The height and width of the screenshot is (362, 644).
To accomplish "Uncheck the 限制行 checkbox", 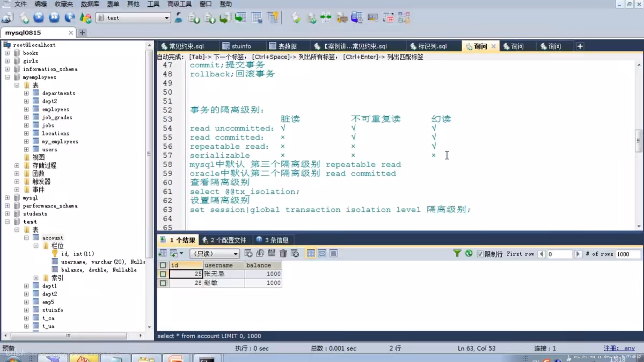I will point(481,254).
